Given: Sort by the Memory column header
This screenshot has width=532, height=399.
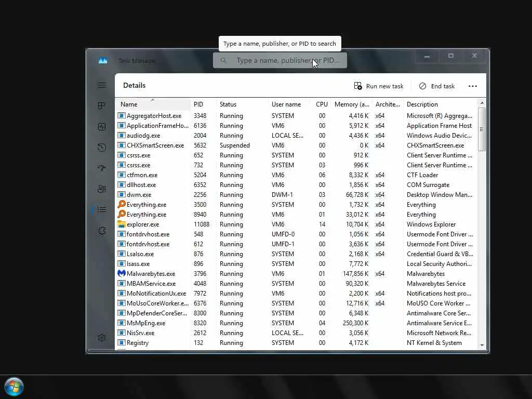Looking at the screenshot, I should pos(352,104).
